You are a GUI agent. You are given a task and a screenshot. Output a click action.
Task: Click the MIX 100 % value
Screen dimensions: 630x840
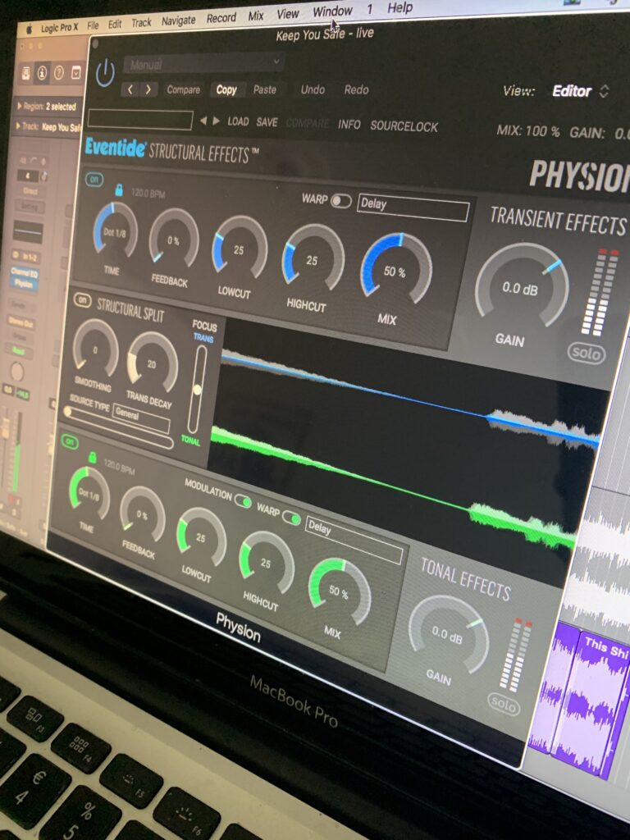(527, 130)
